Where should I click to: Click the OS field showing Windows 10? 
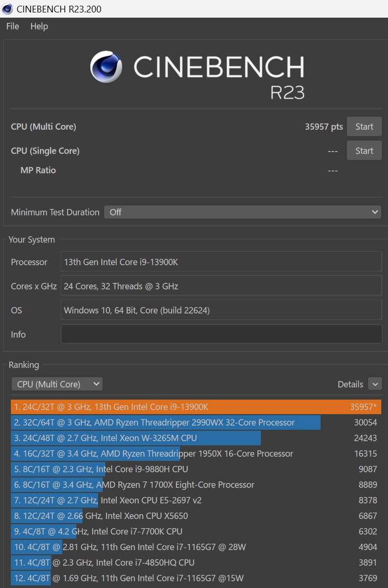[221, 310]
